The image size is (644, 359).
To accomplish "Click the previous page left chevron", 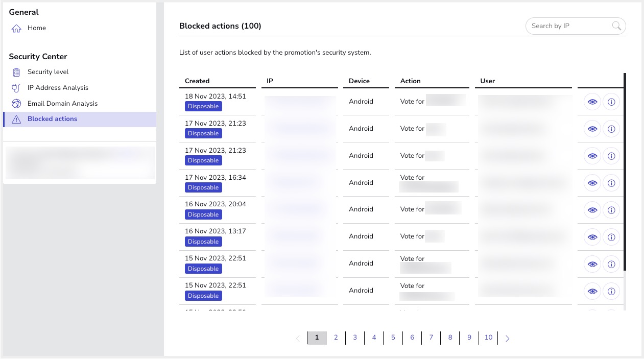I will pyautogui.click(x=298, y=338).
